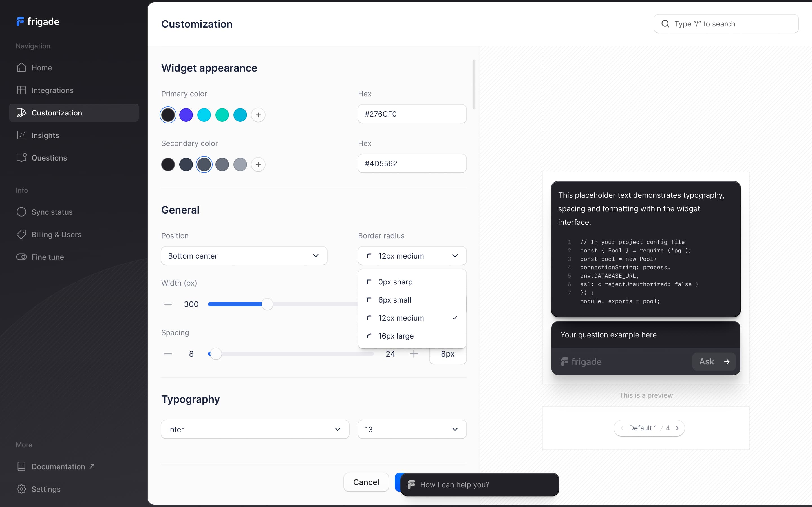Open the Questions sidebar item

49,158
